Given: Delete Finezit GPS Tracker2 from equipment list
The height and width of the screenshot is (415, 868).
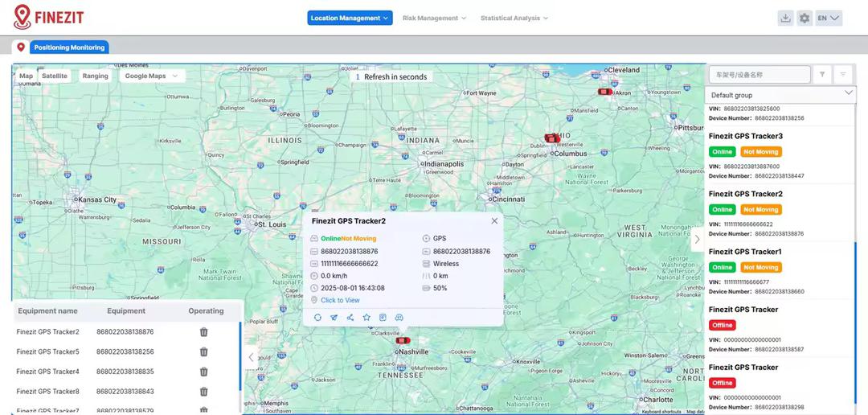Looking at the screenshot, I should click(x=203, y=332).
